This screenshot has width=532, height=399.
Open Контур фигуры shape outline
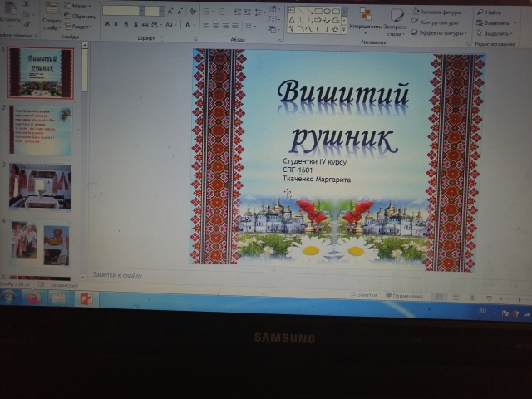coord(437,22)
